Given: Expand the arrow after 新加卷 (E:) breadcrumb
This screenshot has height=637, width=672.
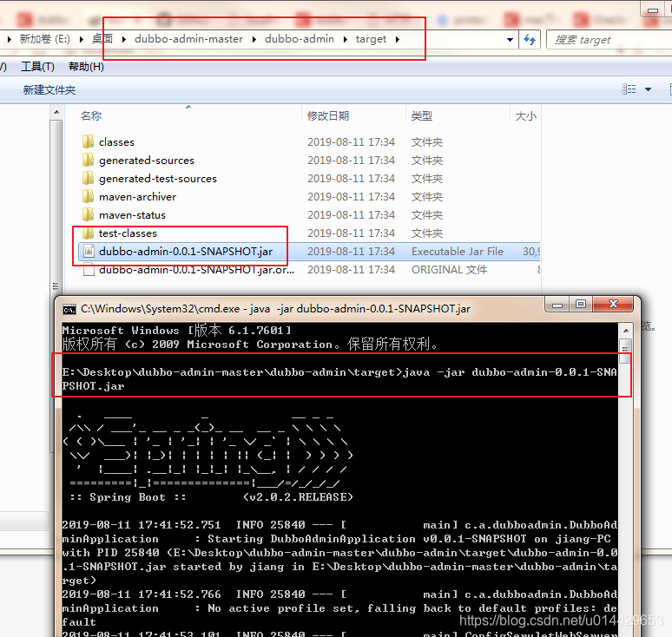Looking at the screenshot, I should 82,39.
